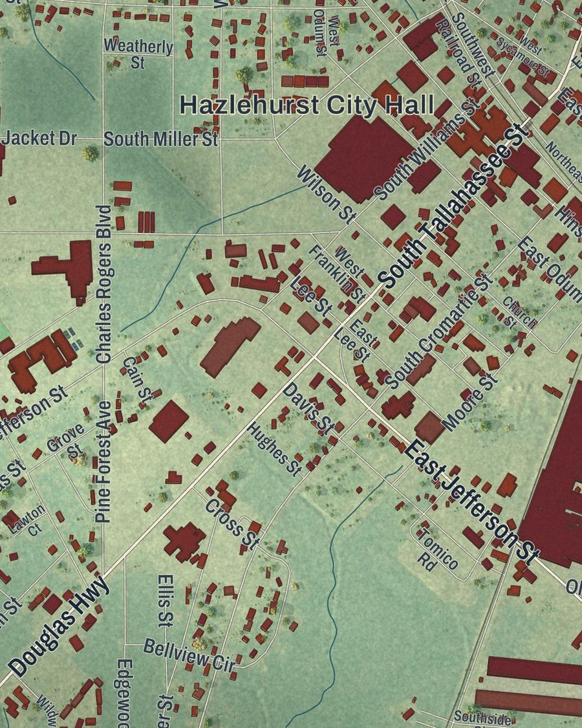
Task: Click the Cain St label
Action: (x=137, y=379)
